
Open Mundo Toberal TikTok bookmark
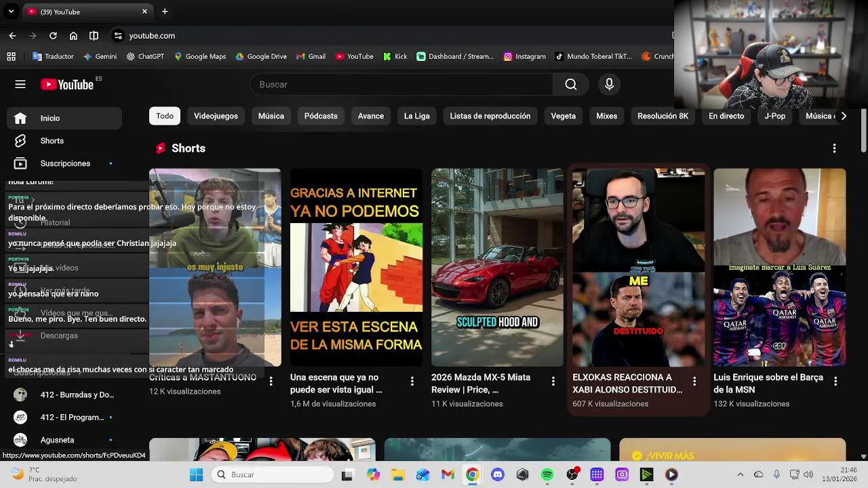(x=594, y=56)
